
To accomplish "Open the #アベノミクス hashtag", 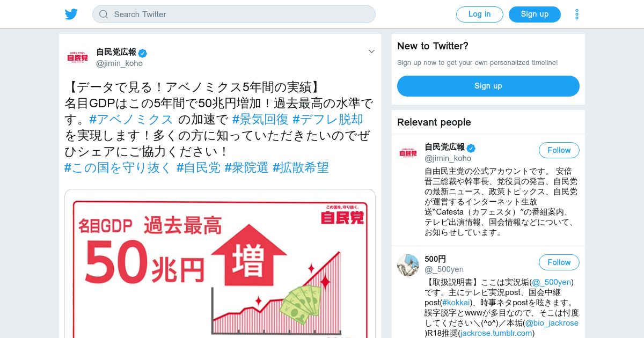I will [x=131, y=119].
